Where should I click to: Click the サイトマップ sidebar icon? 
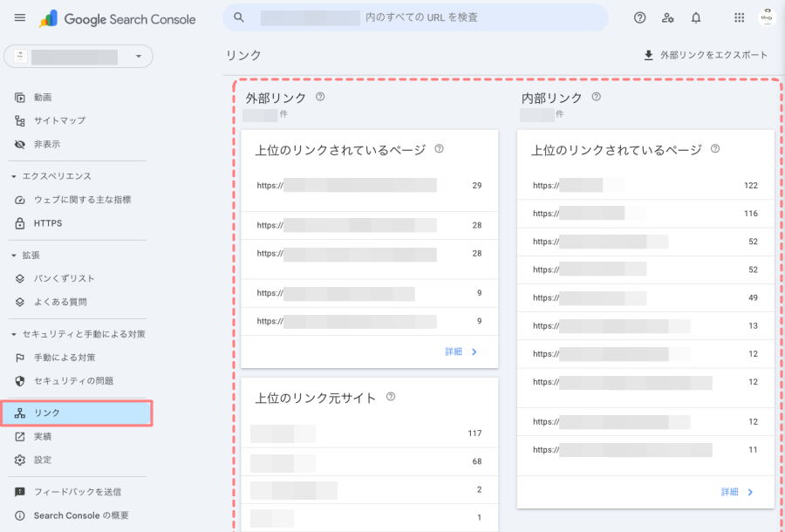click(19, 120)
